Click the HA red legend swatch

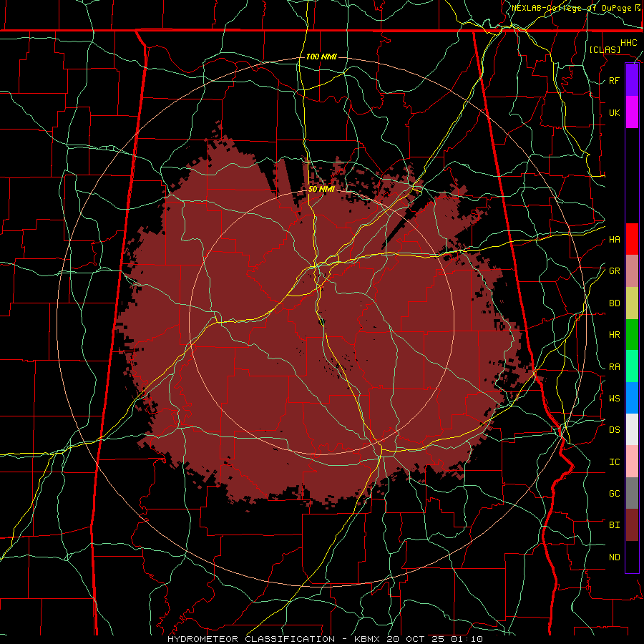coord(632,239)
